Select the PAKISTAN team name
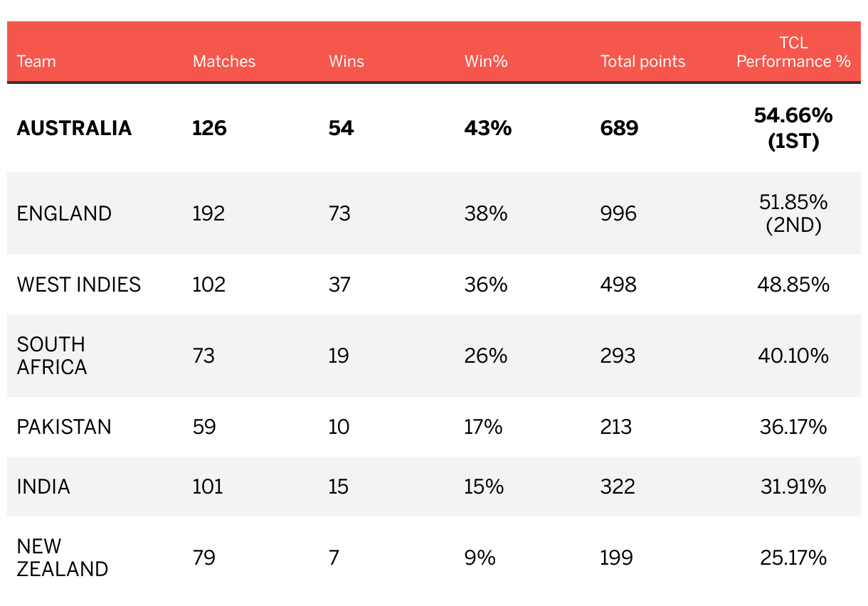Screen dimensions: 868x606 pyautogui.click(x=64, y=427)
